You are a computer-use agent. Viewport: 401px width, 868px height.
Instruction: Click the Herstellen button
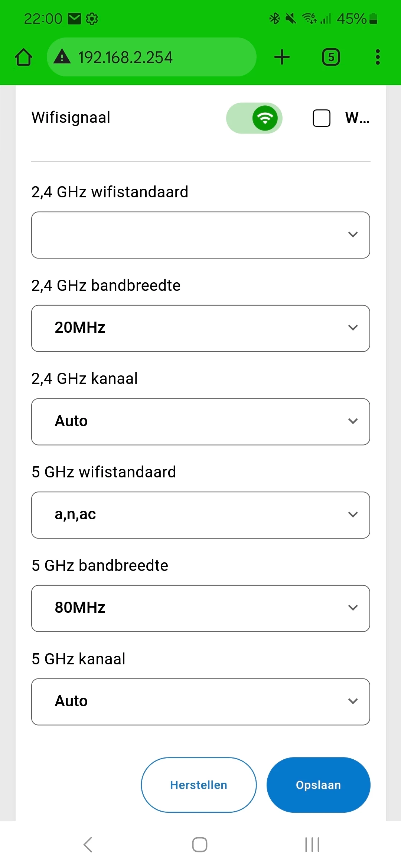199,785
